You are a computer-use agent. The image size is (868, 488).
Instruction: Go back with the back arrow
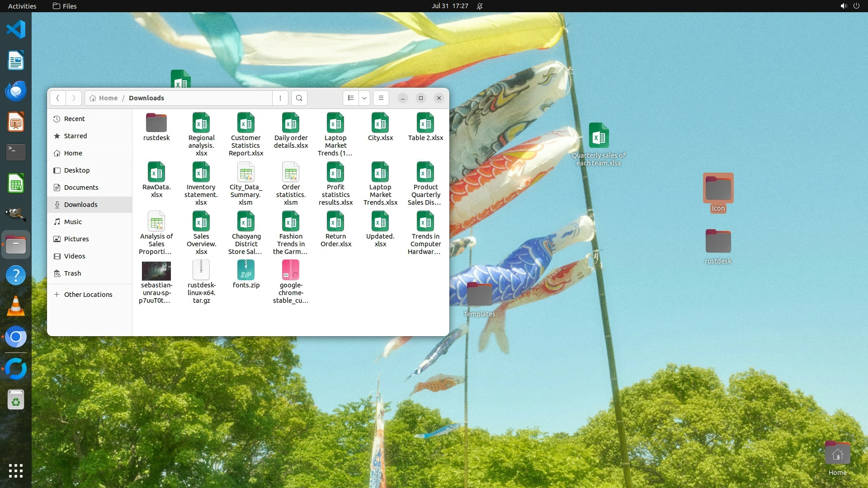tap(58, 98)
